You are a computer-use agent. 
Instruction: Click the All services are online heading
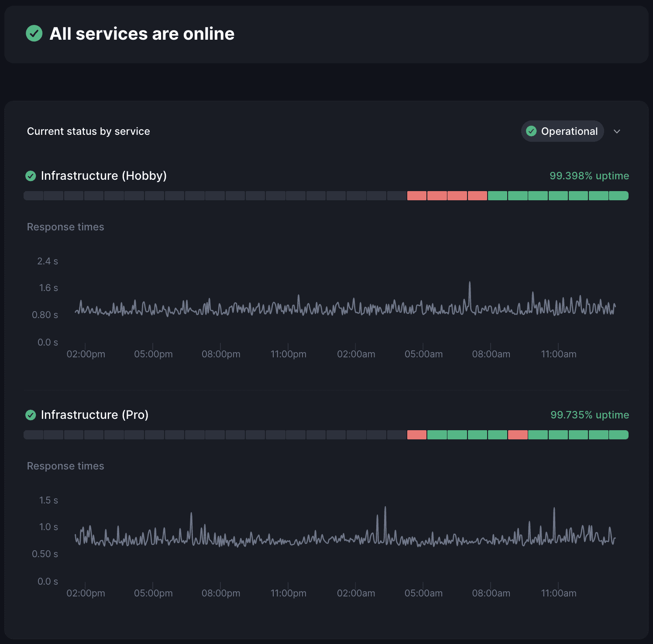pos(142,34)
